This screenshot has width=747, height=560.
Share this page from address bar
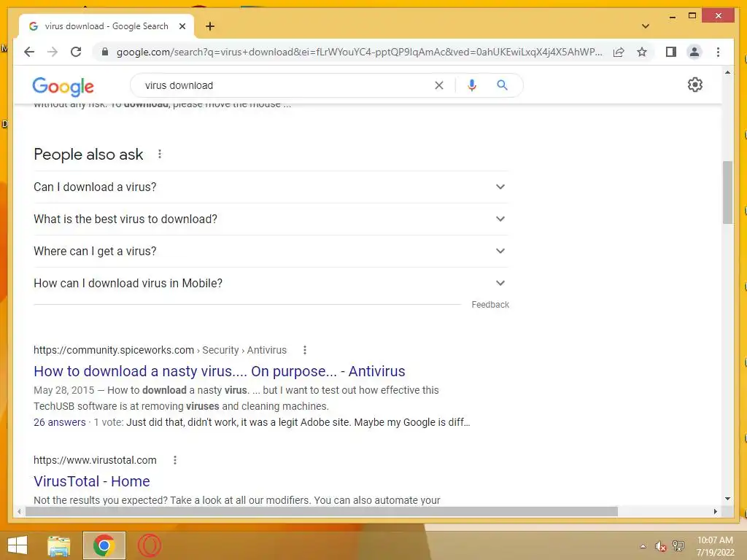point(619,52)
